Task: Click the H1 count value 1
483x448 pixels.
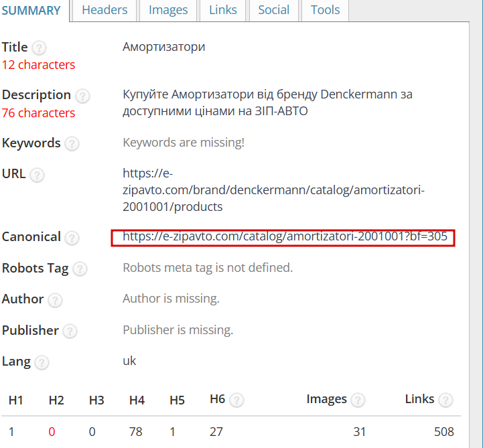Action: tap(11, 432)
